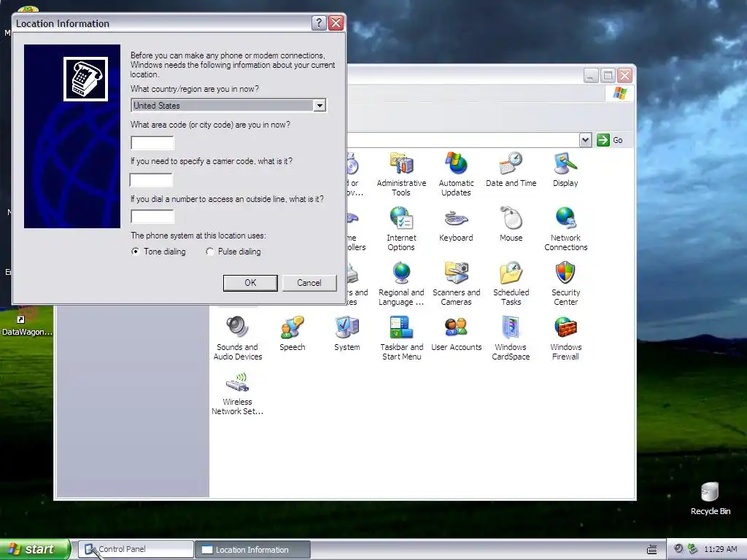Screen dimensions: 747x560
Task: Open Internet Options icon
Action: [401, 228]
